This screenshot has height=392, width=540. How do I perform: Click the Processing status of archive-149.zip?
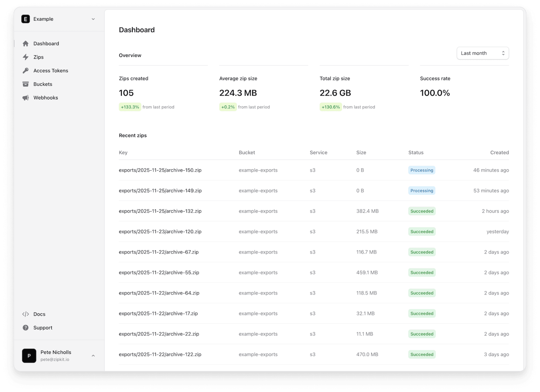422,191
